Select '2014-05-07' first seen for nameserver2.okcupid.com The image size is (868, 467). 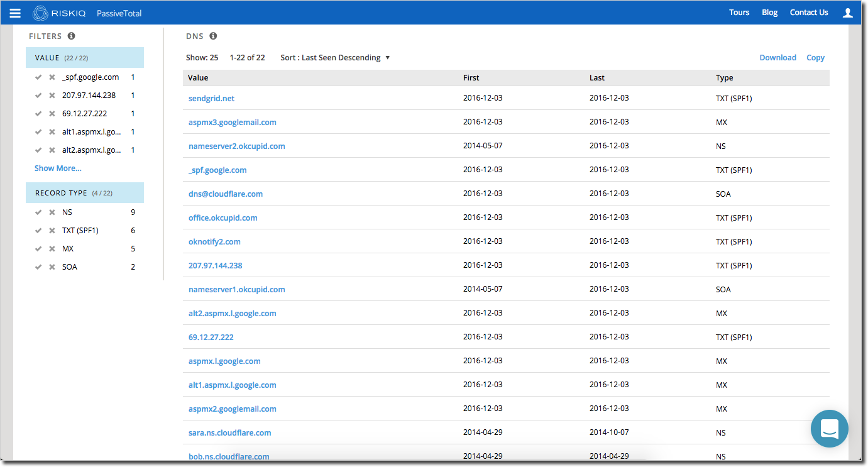pyautogui.click(x=483, y=146)
